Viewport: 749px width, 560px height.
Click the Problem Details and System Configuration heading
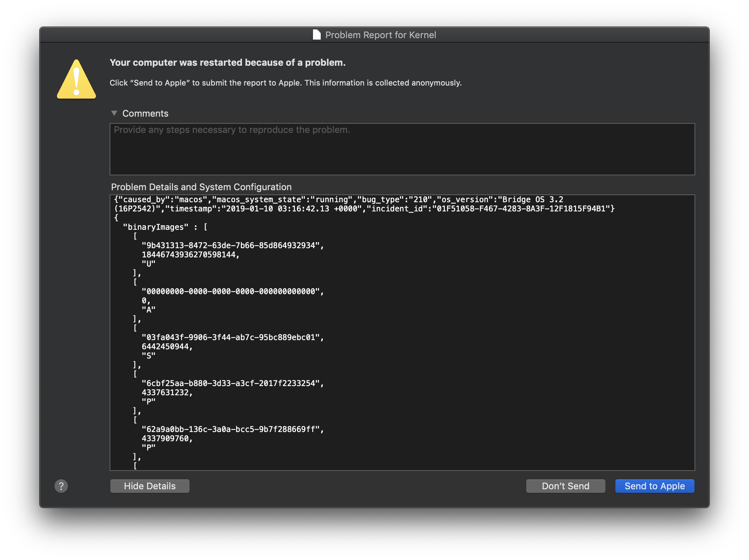coord(201,187)
